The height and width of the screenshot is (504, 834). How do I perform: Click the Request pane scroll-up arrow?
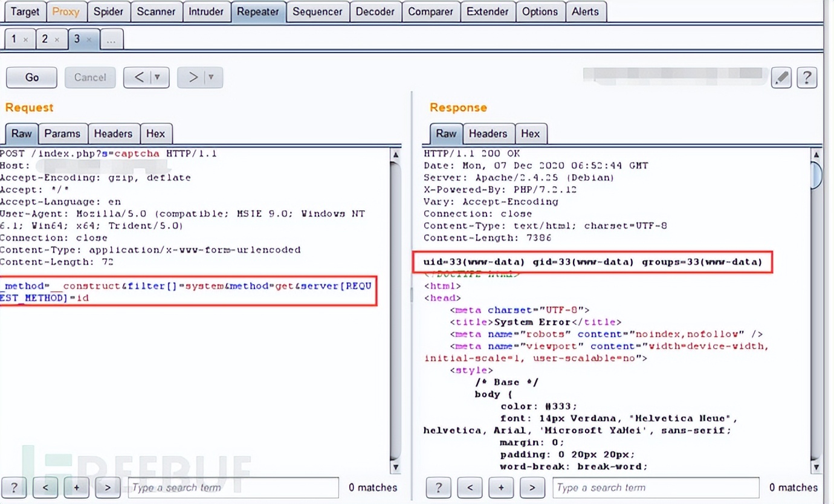click(396, 155)
